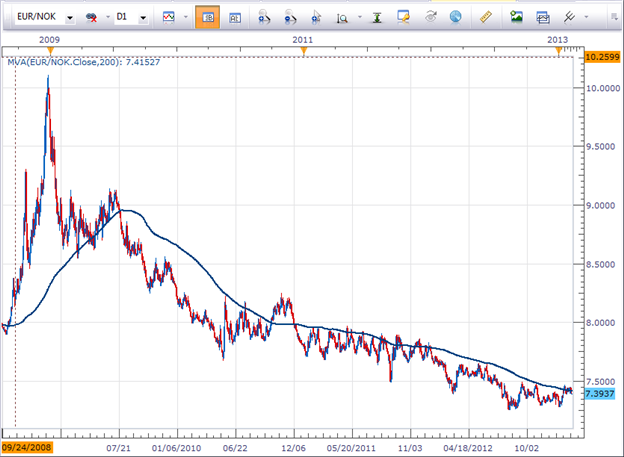Viewport: 624px width, 457px height.
Task: Click the 2011 timeline marker
Action: pyautogui.click(x=304, y=51)
